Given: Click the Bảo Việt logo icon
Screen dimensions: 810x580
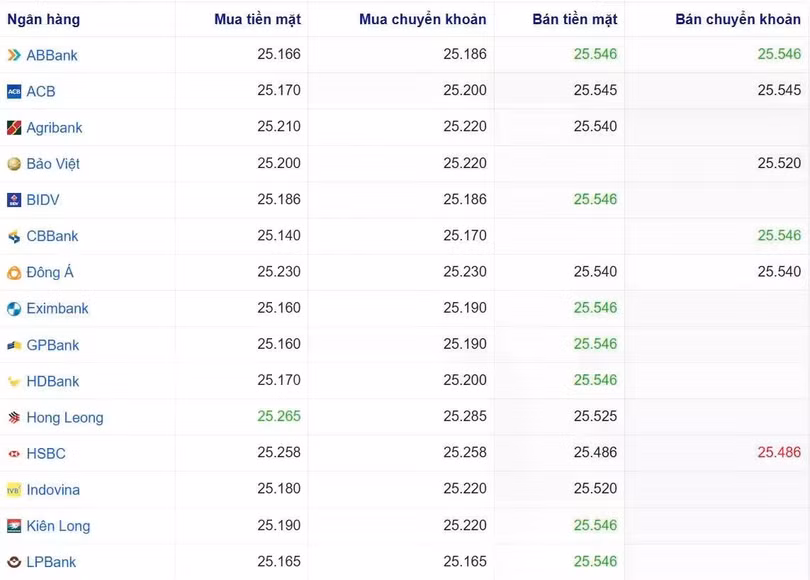Looking at the screenshot, I should pos(14,164).
